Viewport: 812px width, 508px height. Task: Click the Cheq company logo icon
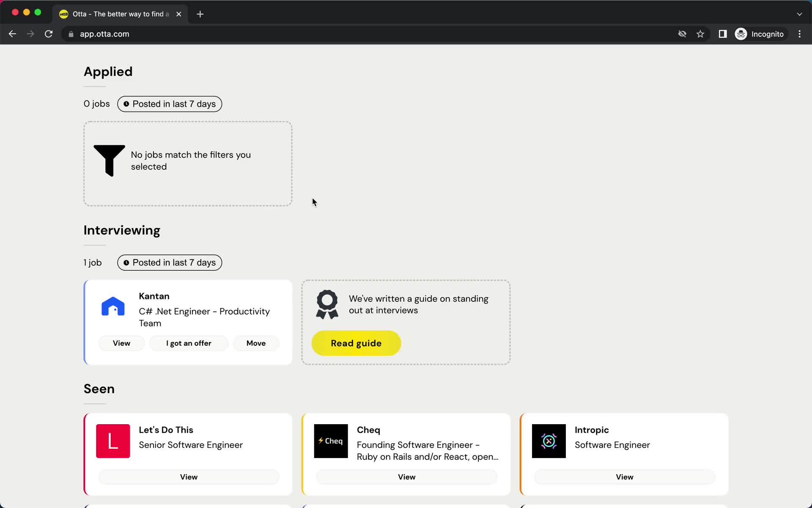[x=331, y=441]
